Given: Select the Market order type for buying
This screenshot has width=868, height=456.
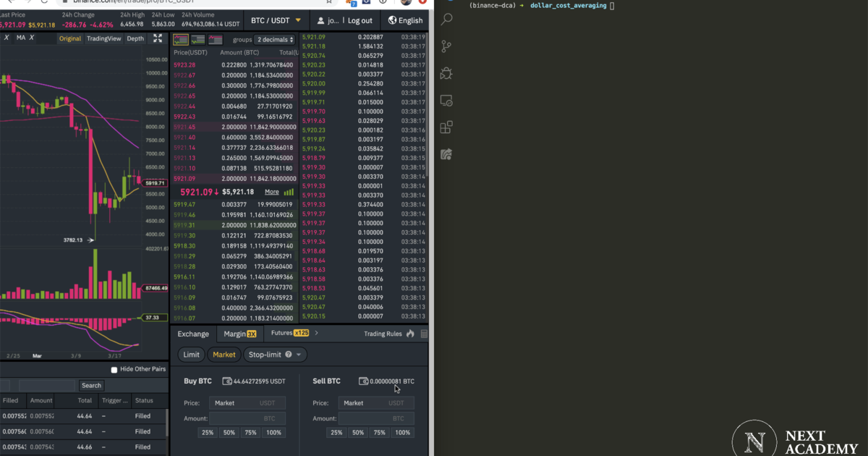Looking at the screenshot, I should coord(224,355).
